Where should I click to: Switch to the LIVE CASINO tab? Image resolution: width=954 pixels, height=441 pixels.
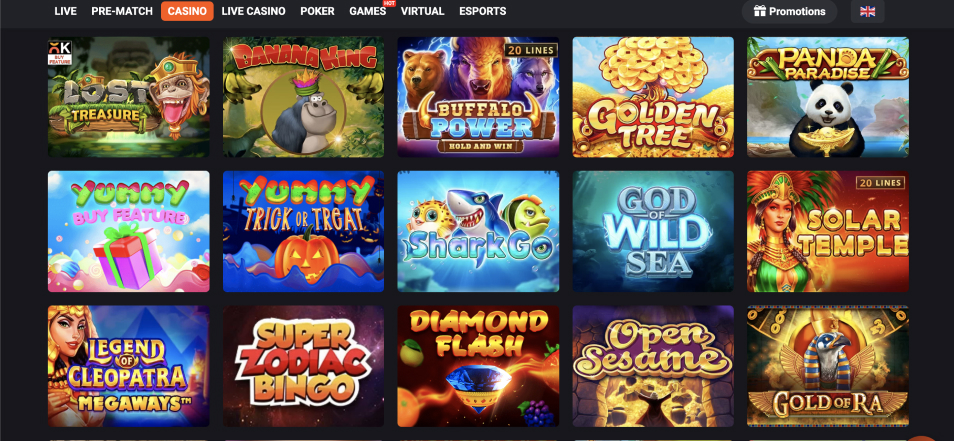pos(253,11)
